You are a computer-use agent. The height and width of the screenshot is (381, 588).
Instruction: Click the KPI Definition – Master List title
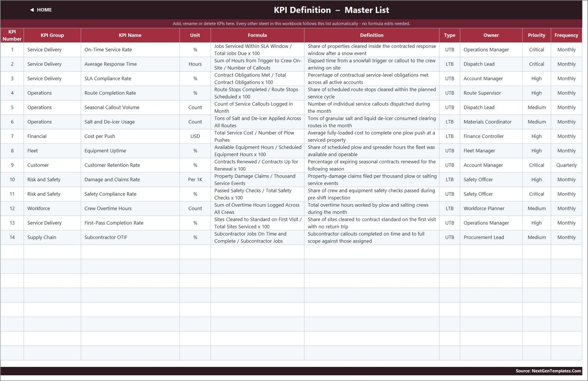click(x=331, y=10)
